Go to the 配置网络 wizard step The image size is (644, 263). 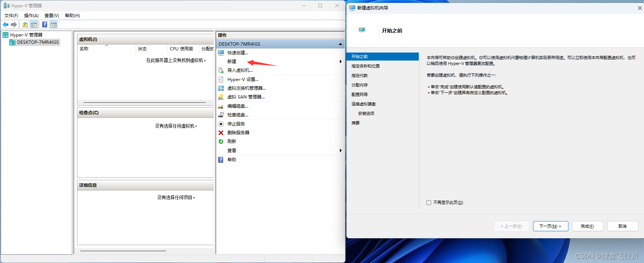tap(360, 94)
